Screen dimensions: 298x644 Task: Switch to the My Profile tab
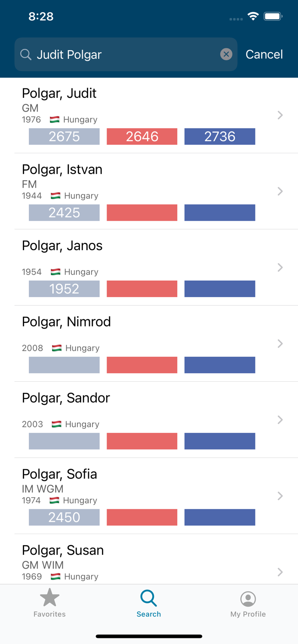pos(248,603)
